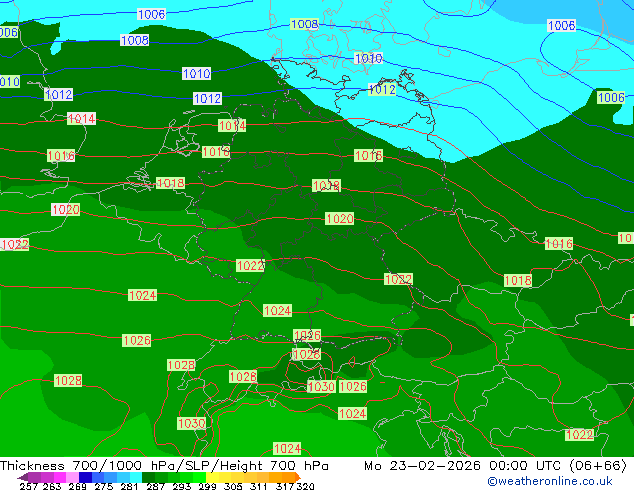The width and height of the screenshot is (634, 490).
Task: Click legend value "293"
Action: [x=181, y=486]
